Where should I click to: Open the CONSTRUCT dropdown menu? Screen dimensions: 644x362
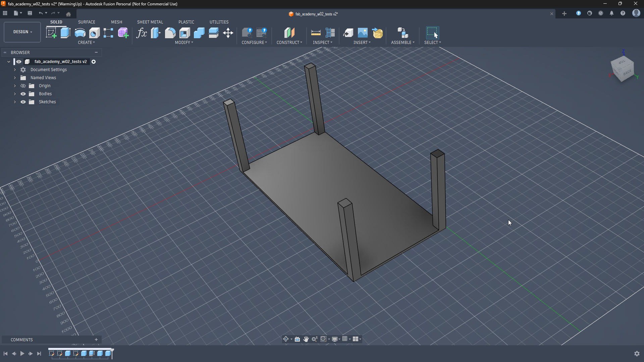tap(289, 43)
